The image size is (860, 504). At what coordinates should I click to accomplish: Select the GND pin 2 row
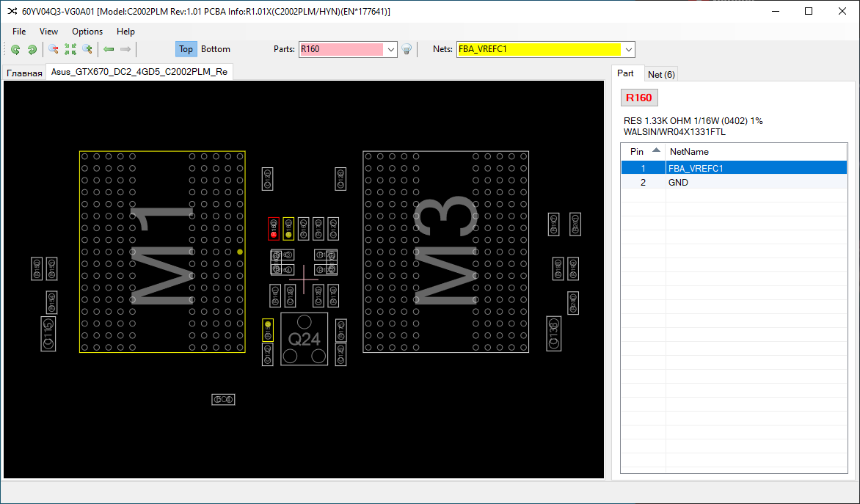(x=734, y=182)
